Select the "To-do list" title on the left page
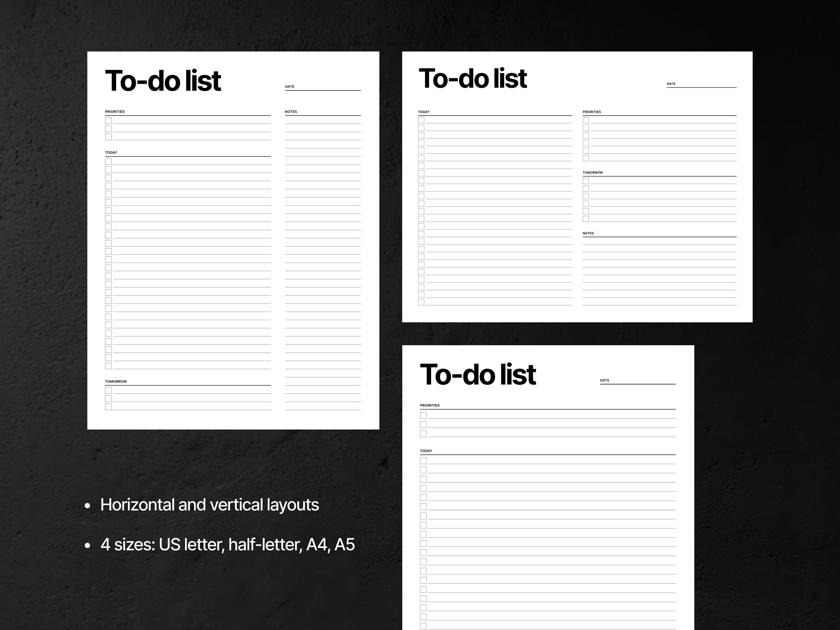Viewport: 840px width, 630px height. click(163, 81)
